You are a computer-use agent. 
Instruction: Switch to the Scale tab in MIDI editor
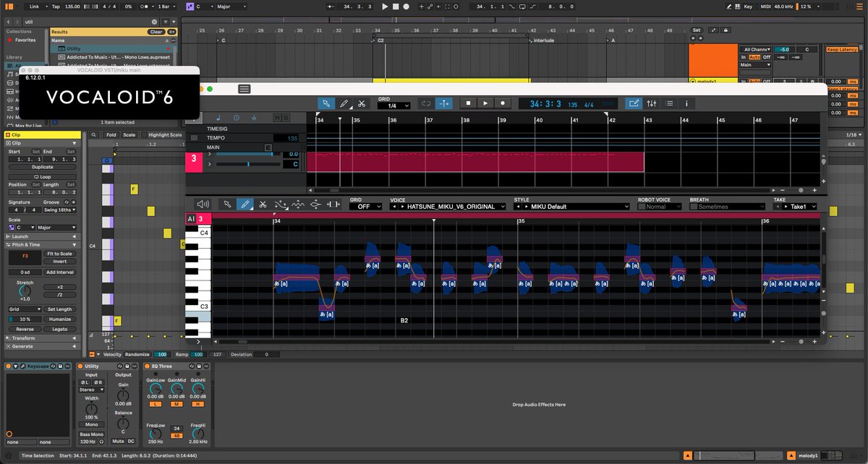[x=129, y=134]
